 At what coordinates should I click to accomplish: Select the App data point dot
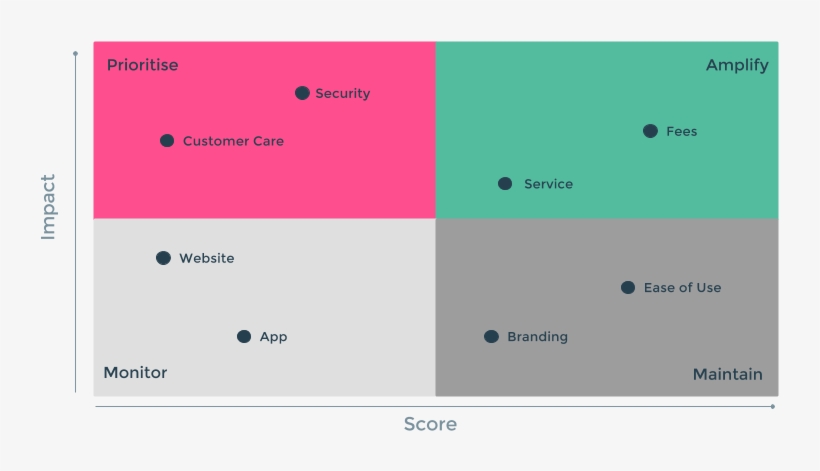pyautogui.click(x=244, y=337)
